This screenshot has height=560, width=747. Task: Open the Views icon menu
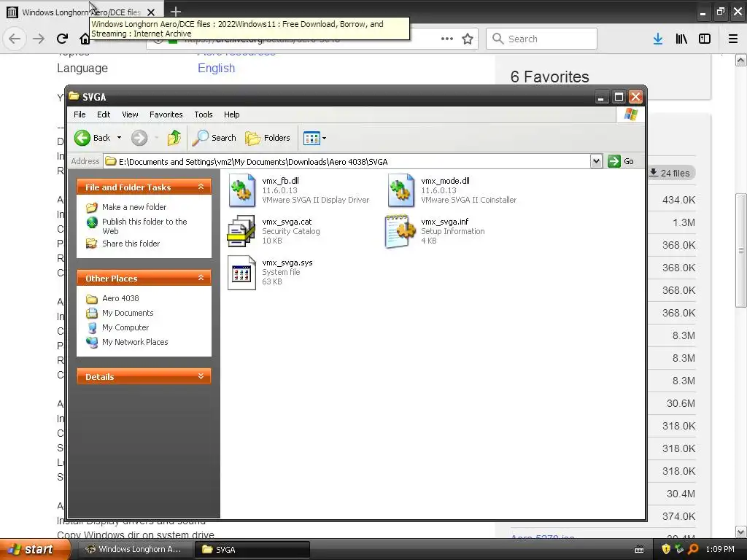click(314, 138)
